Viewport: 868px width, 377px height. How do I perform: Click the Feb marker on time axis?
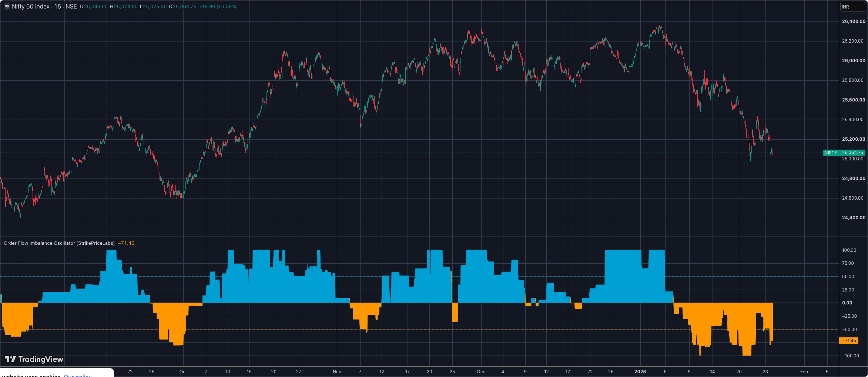[x=804, y=372]
